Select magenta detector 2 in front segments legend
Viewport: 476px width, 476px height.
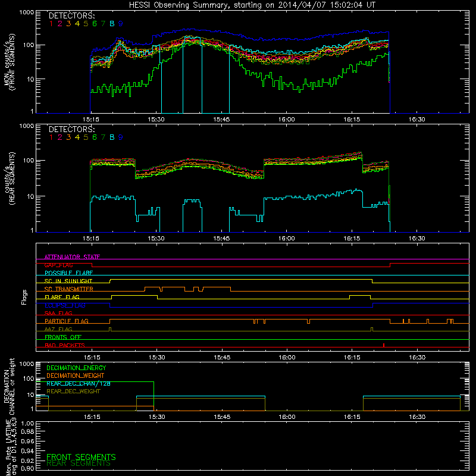pos(60,24)
